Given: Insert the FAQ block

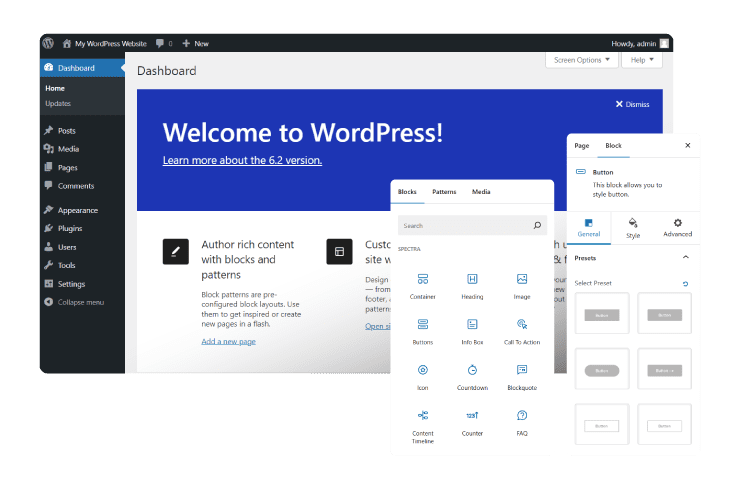Looking at the screenshot, I should pyautogui.click(x=522, y=421).
